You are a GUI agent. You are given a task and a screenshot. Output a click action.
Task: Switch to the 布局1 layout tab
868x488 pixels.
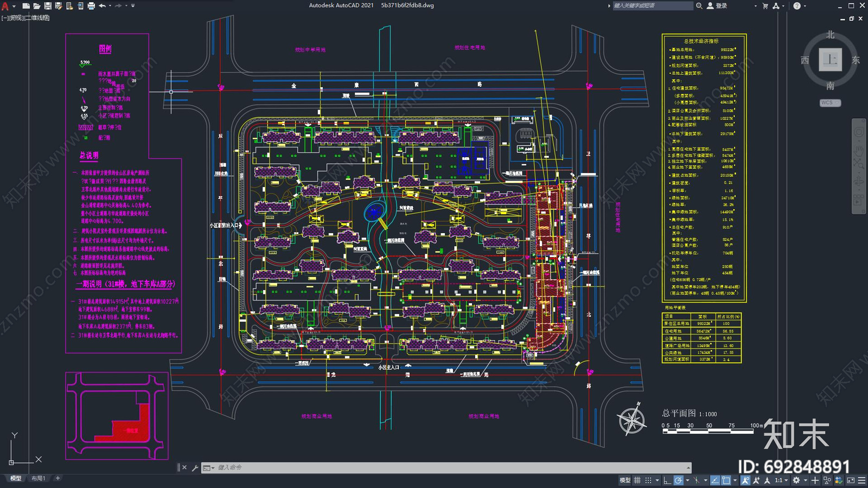click(38, 478)
